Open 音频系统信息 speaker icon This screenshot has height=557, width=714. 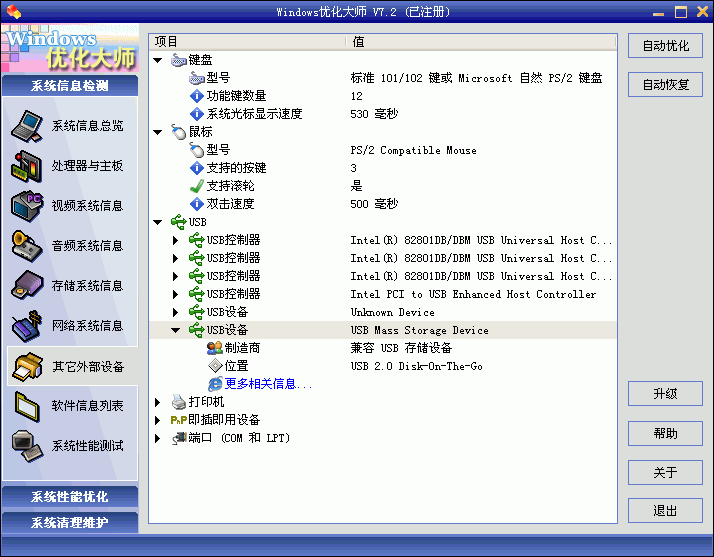tap(27, 246)
